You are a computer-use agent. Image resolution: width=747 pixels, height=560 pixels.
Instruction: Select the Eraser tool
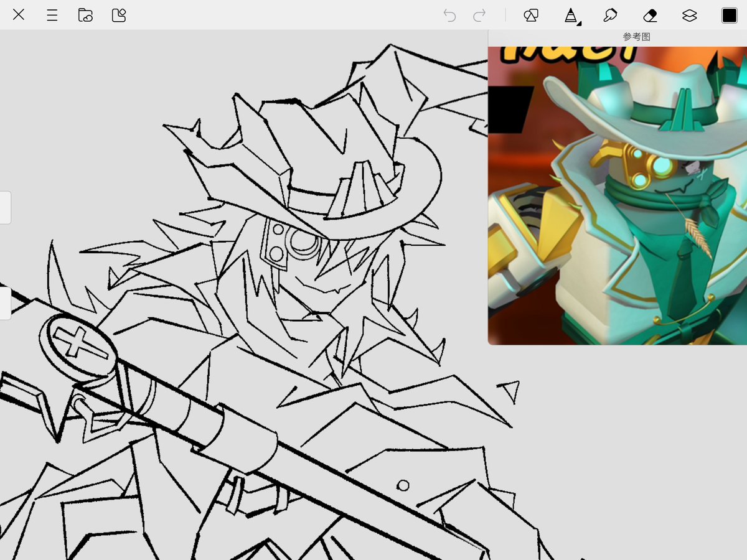pyautogui.click(x=650, y=16)
